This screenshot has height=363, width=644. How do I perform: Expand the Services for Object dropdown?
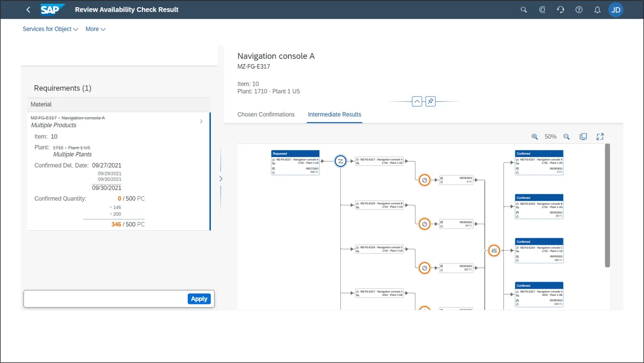point(50,29)
